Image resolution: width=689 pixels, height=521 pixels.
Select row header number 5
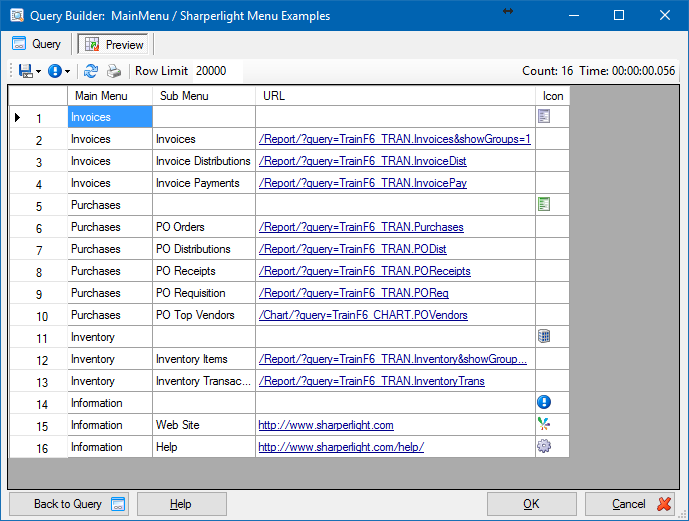pyautogui.click(x=39, y=206)
